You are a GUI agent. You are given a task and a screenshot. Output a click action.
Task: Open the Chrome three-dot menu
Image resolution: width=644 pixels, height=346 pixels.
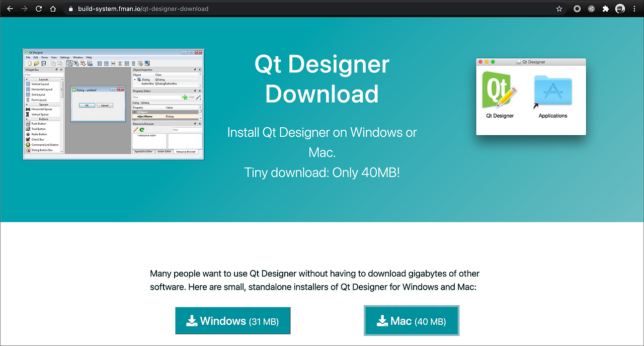tap(634, 9)
